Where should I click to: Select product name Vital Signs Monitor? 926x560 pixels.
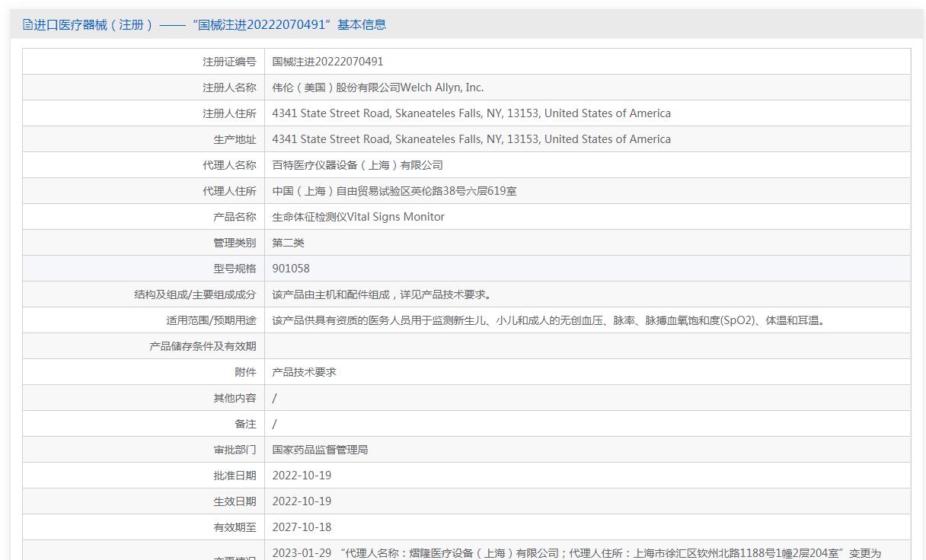[x=358, y=217]
